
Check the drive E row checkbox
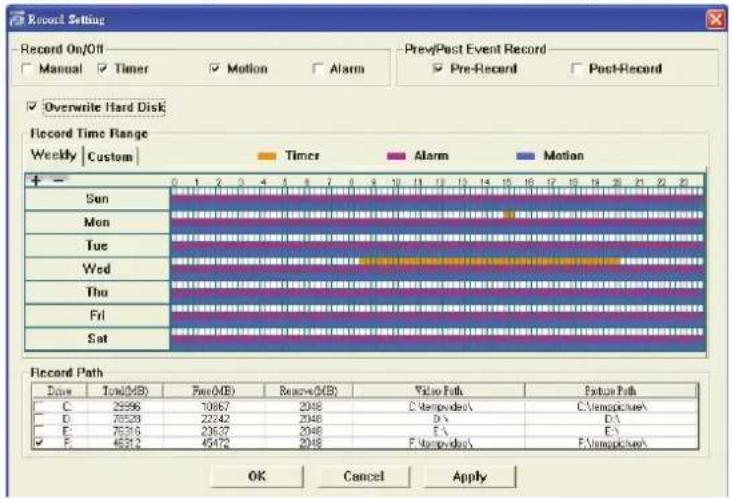coord(39,430)
